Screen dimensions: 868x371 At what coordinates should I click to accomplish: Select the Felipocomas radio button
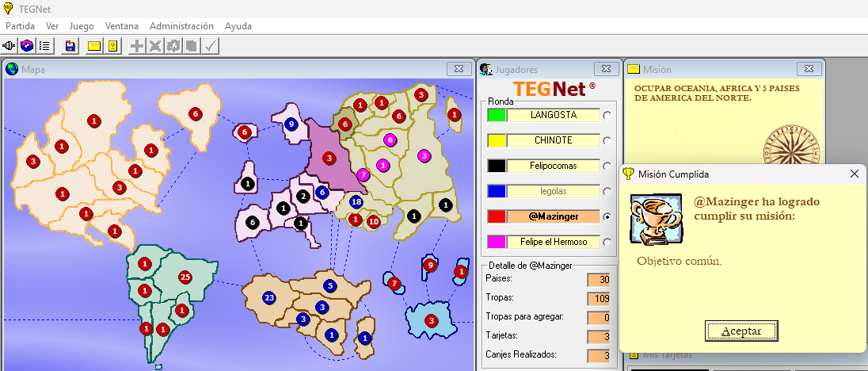click(x=607, y=166)
